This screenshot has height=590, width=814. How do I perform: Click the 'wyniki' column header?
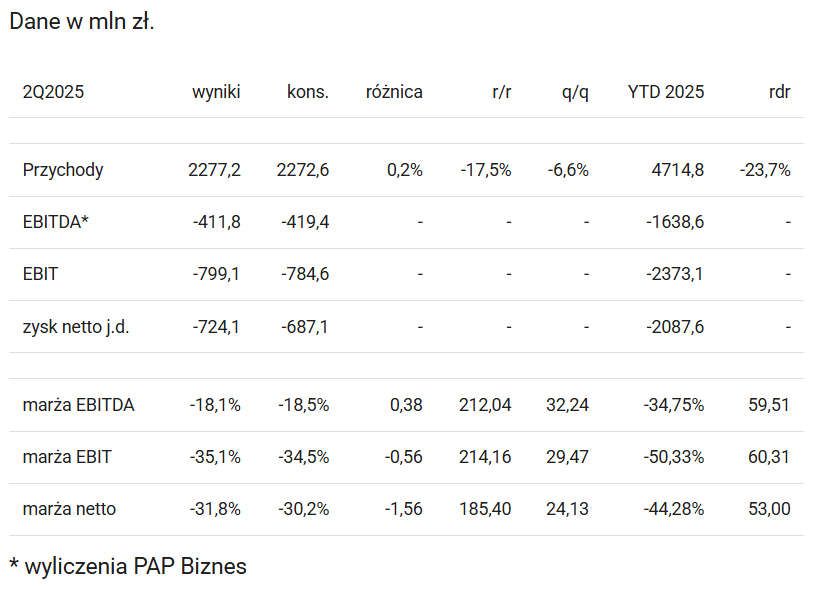point(216,92)
